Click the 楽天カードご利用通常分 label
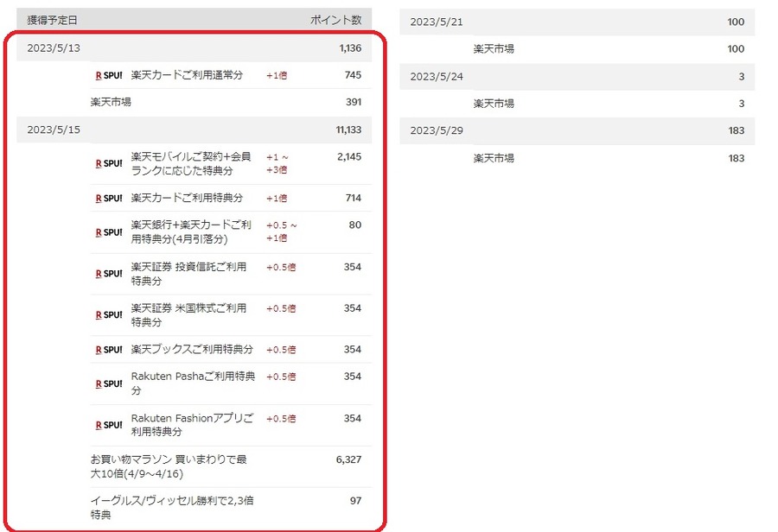This screenshot has width=778, height=532. click(x=187, y=75)
